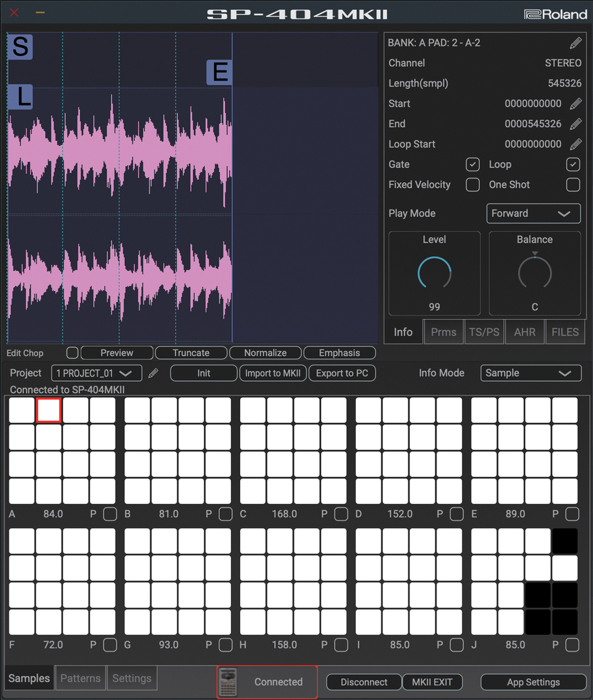Open the Patterns tab
Viewport: 593px width, 700px height.
coord(80,678)
